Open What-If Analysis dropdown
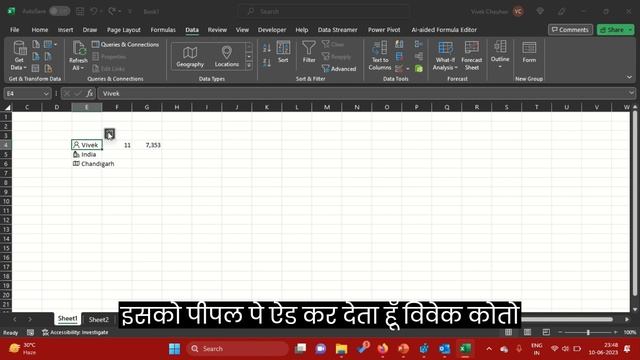 445,56
